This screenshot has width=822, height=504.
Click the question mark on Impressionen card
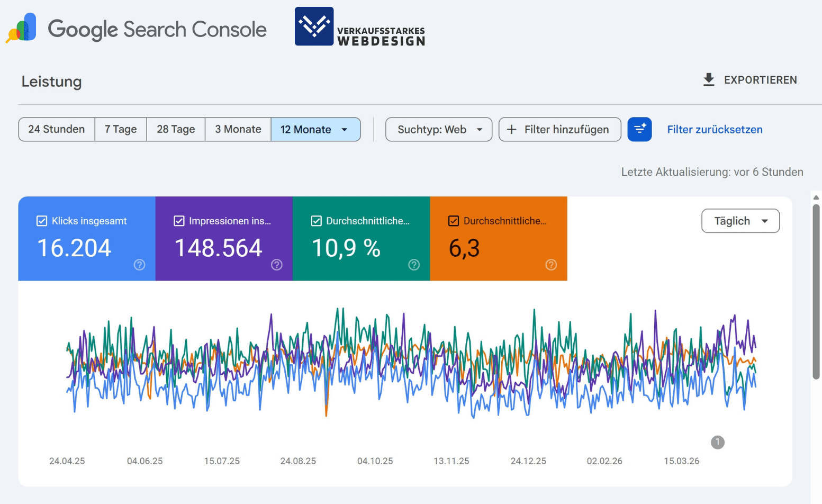277,265
